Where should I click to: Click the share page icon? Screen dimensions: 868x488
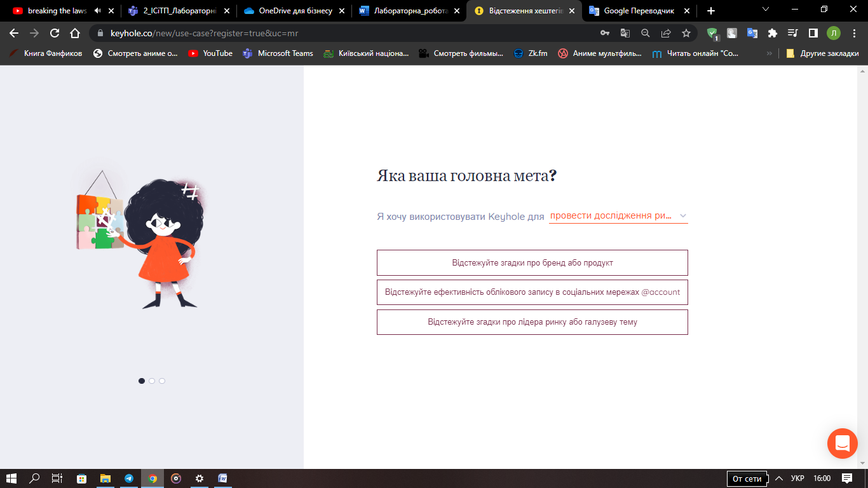pyautogui.click(x=666, y=33)
